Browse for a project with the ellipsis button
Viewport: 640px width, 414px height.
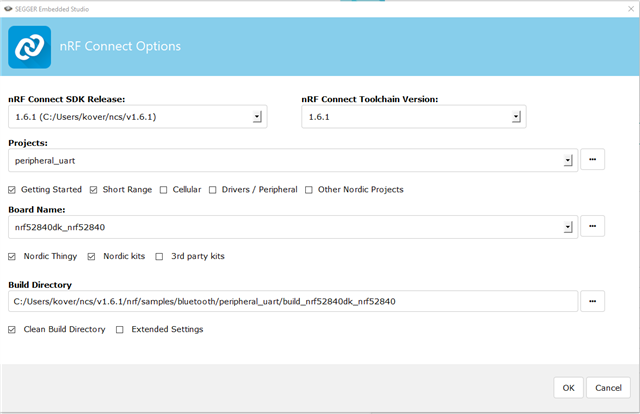coord(593,159)
